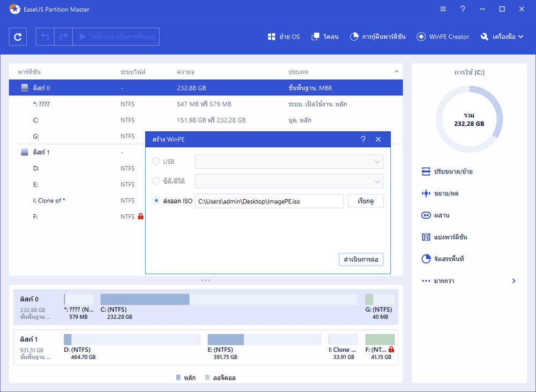Select ดิสก์ 1 row in partition list
This screenshot has width=536, height=392.
click(x=77, y=152)
